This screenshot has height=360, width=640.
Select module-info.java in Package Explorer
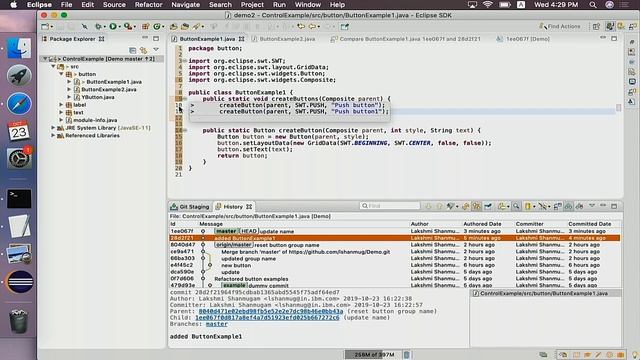pyautogui.click(x=95, y=120)
